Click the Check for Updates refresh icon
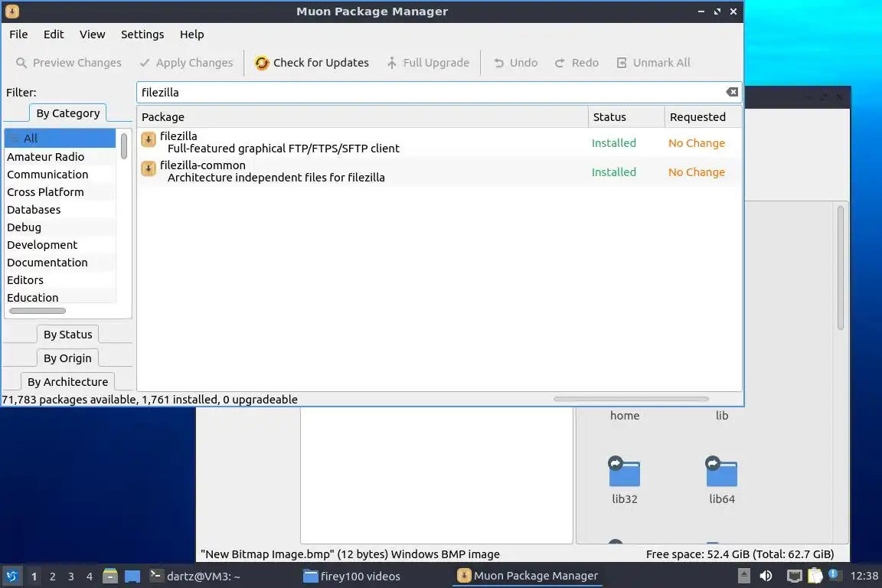 click(x=262, y=63)
